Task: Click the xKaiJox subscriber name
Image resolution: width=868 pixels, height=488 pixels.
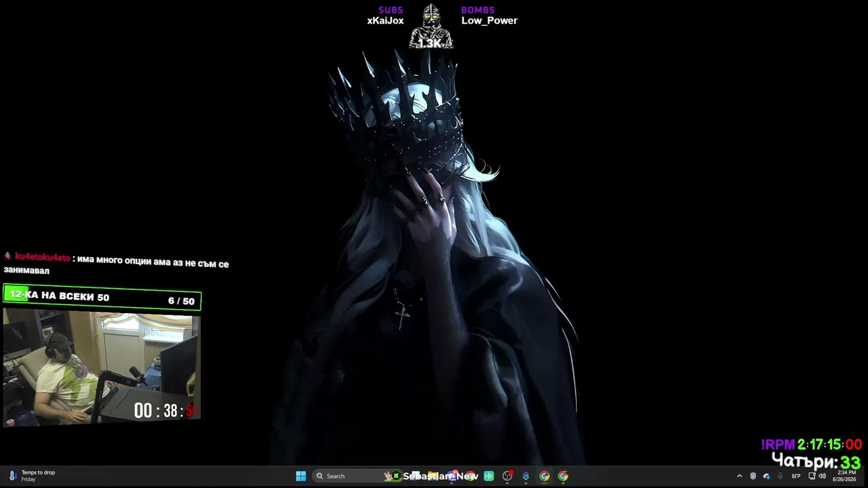Action: point(385,20)
